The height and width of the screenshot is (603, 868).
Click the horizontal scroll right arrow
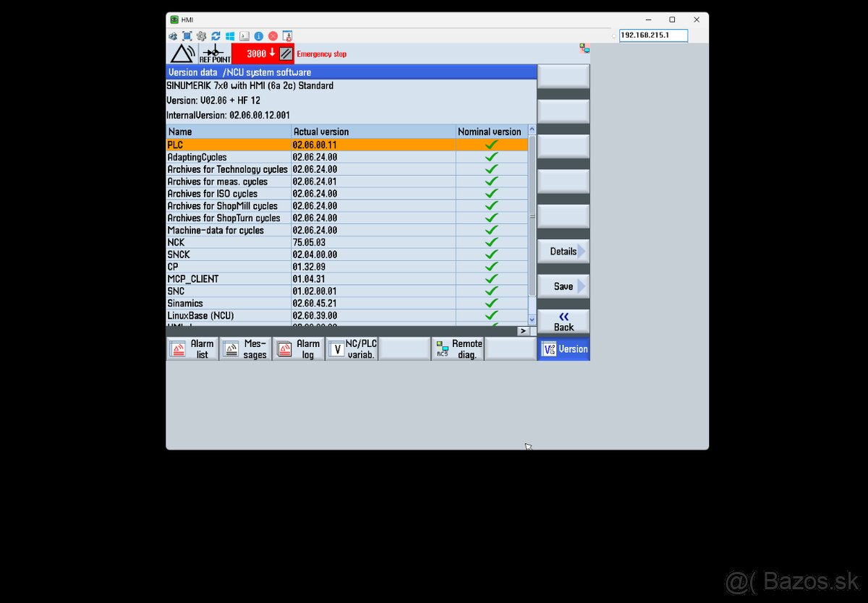522,330
